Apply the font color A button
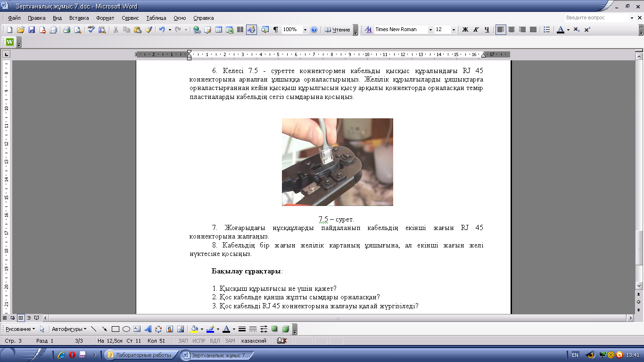 point(560,30)
